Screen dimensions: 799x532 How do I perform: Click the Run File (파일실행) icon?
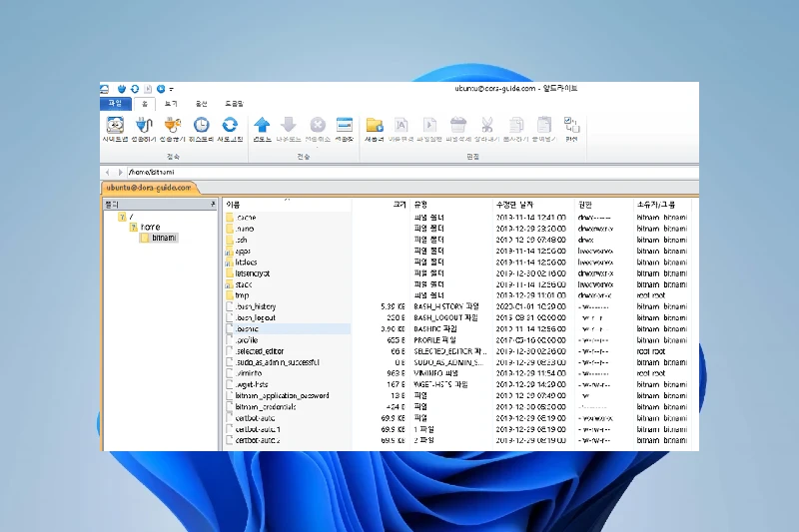tap(429, 129)
